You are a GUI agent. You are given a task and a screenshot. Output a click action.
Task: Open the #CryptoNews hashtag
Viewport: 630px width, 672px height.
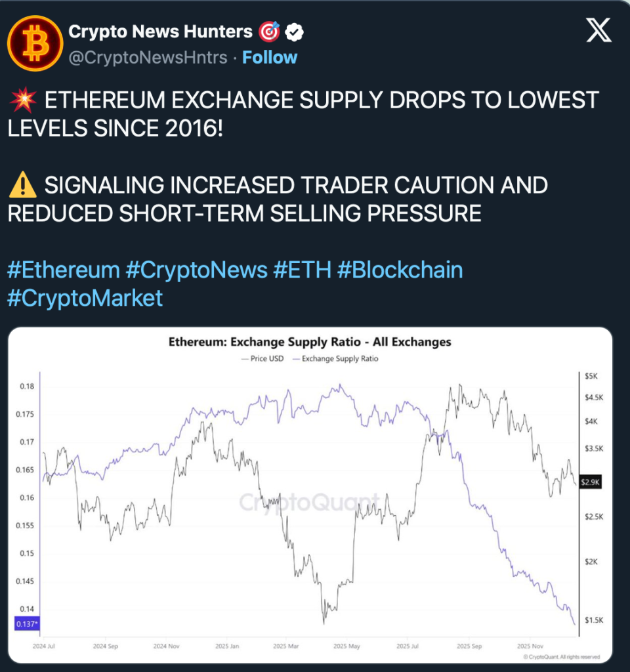(198, 270)
